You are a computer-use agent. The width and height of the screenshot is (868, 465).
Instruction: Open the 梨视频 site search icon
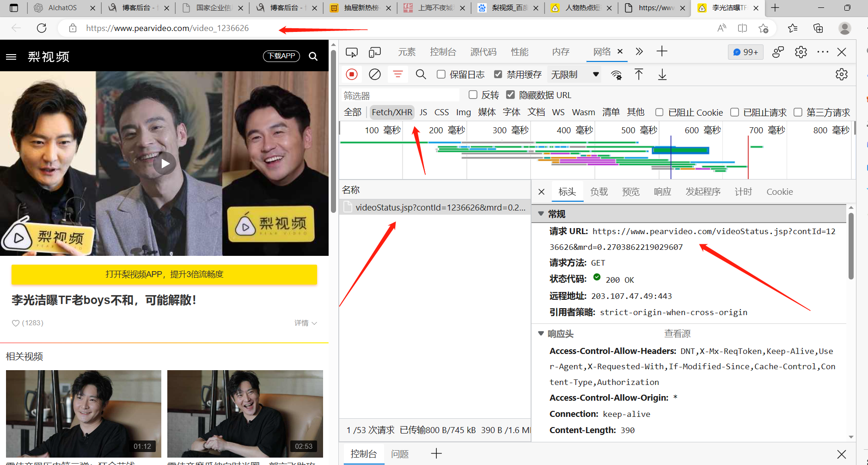[x=313, y=56]
